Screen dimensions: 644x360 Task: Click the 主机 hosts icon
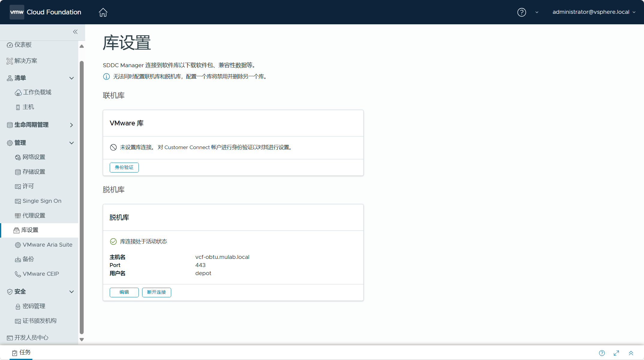[18, 107]
